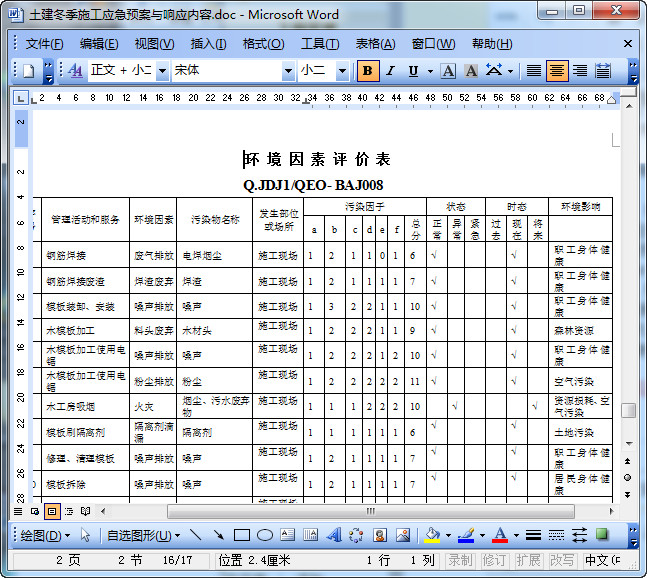This screenshot has height=578, width=647.
Task: Open the Styles and Formatting pane icon
Action: click(76, 71)
